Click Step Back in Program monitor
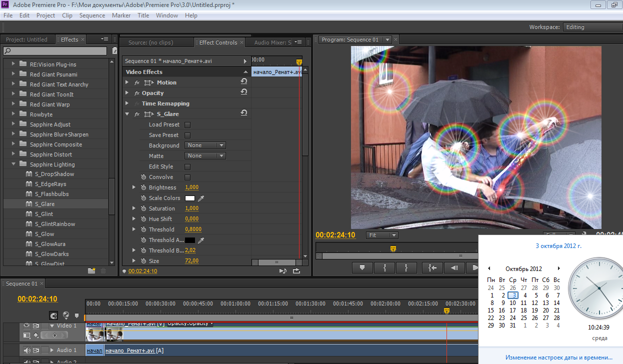 point(454,268)
